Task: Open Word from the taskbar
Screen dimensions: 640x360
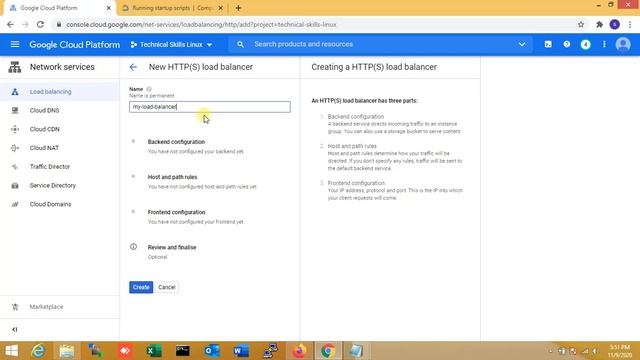Action: pos(241,351)
